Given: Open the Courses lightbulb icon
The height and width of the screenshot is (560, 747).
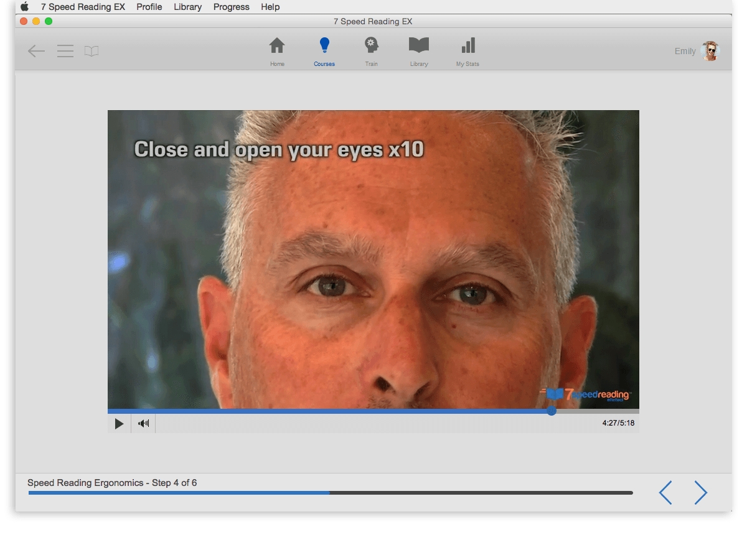Looking at the screenshot, I should pos(324,51).
